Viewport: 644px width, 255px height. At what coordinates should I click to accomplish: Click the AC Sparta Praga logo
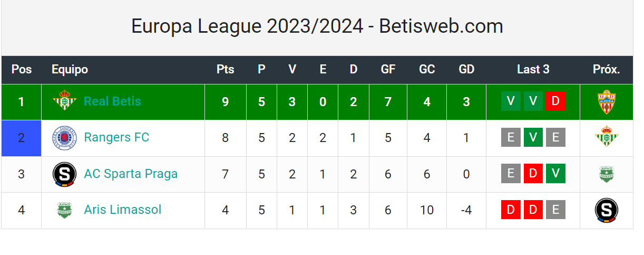click(x=65, y=174)
